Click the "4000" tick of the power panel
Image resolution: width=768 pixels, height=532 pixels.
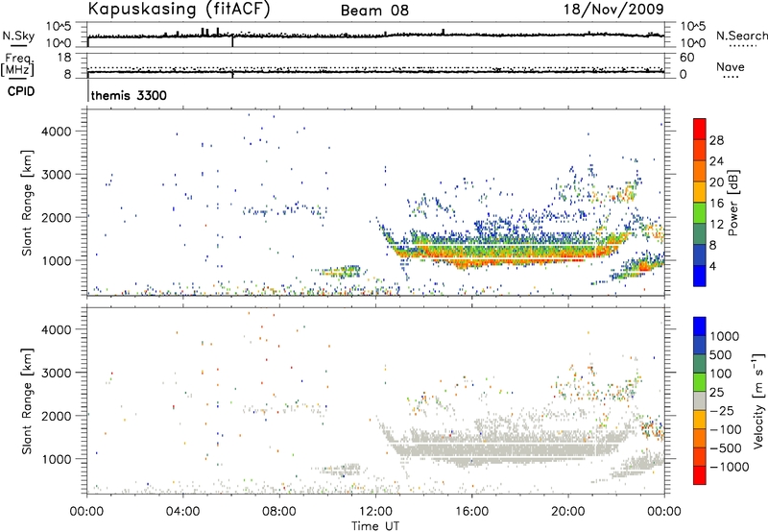(x=57, y=132)
